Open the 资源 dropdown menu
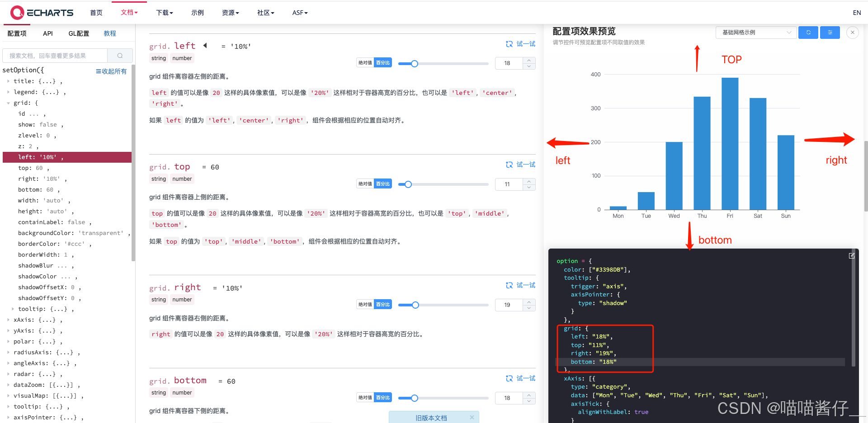This screenshot has height=423, width=868. pyautogui.click(x=231, y=13)
